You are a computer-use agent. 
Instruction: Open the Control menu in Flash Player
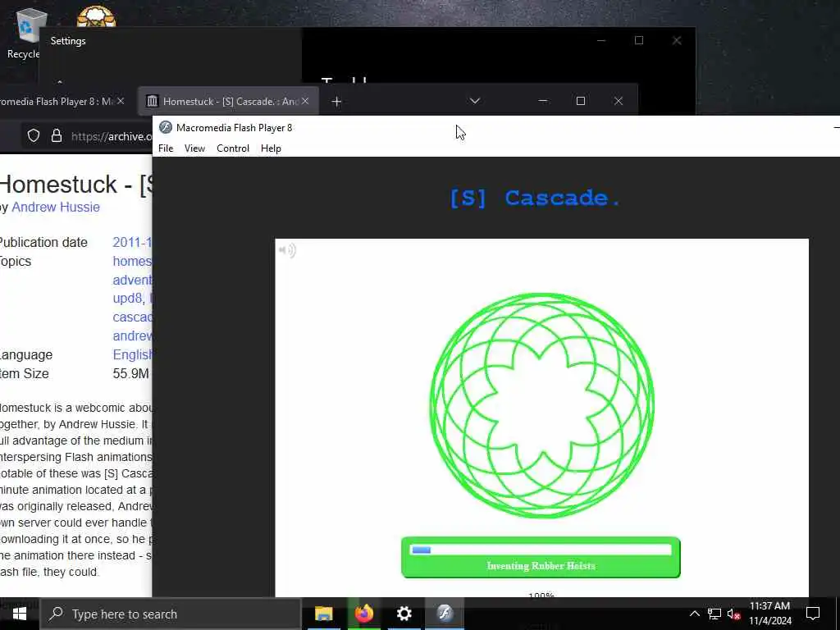[x=233, y=148]
